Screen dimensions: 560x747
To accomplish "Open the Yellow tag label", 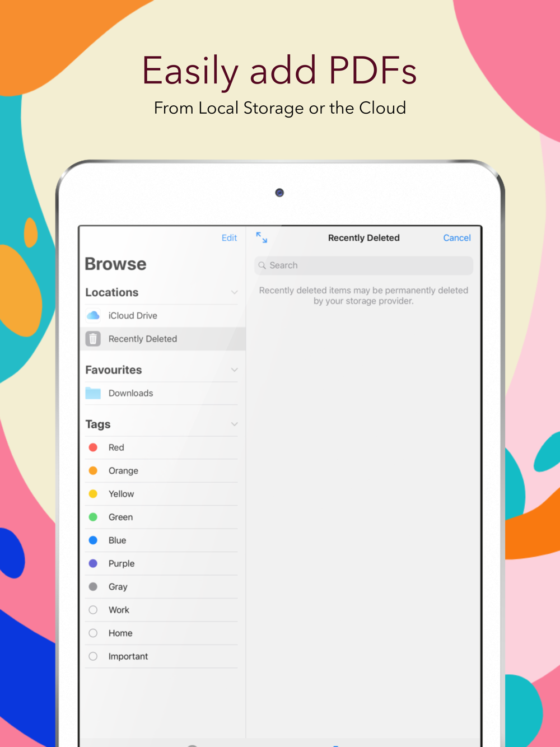I will tap(121, 494).
